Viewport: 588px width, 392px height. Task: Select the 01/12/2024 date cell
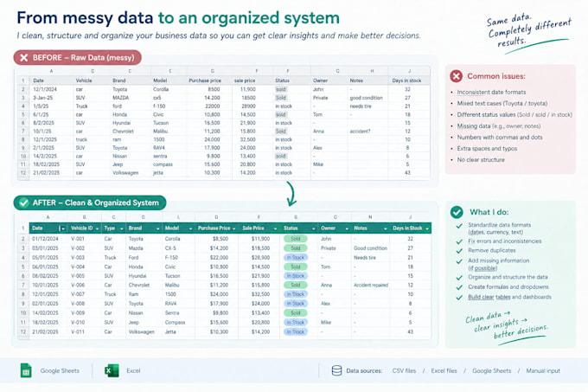(45, 239)
